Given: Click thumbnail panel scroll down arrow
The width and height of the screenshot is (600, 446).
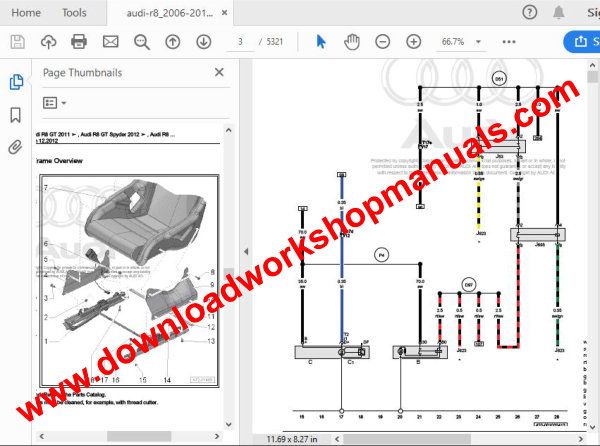Looking at the screenshot, I should [x=228, y=424].
